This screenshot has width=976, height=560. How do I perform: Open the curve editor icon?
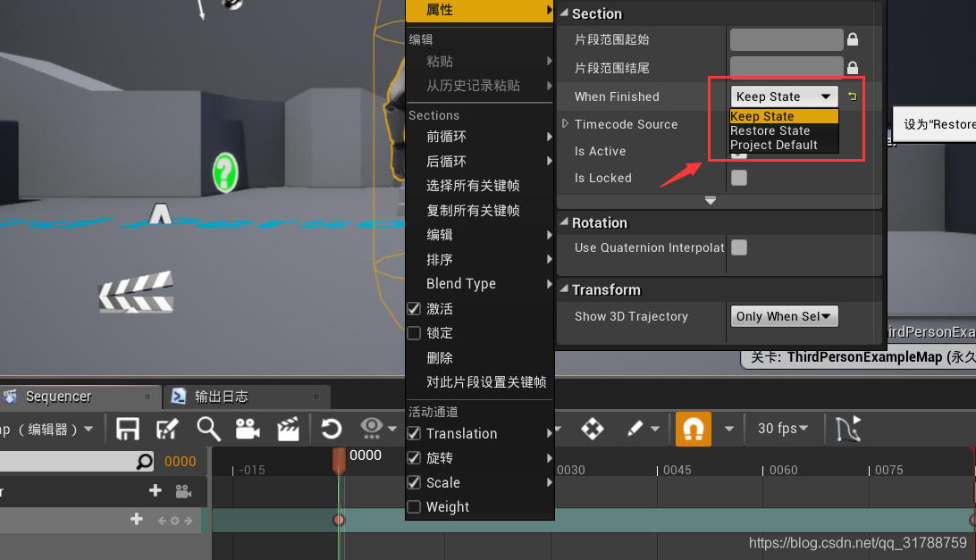[x=848, y=429]
